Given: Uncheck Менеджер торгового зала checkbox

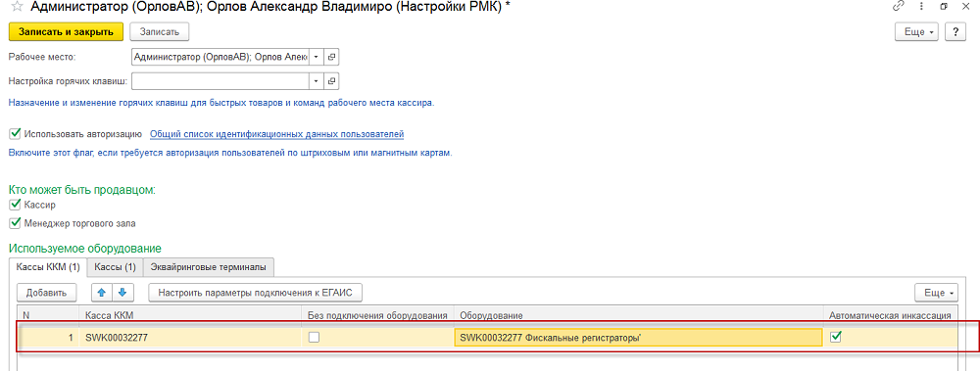Looking at the screenshot, I should pyautogui.click(x=15, y=223).
